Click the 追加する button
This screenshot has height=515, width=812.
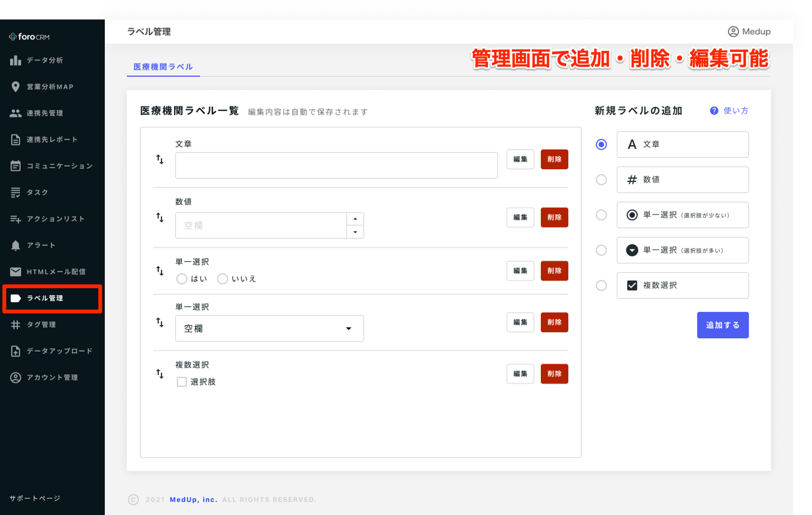point(723,325)
